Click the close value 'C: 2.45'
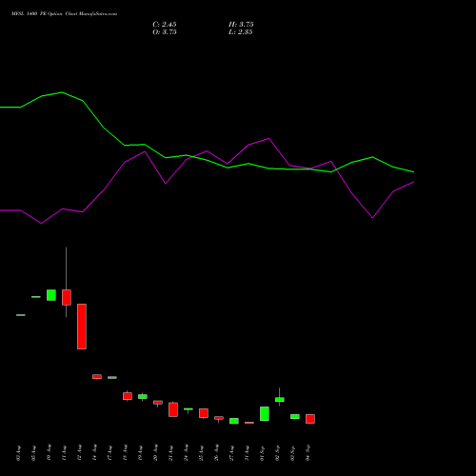The image size is (476, 476). click(x=165, y=25)
